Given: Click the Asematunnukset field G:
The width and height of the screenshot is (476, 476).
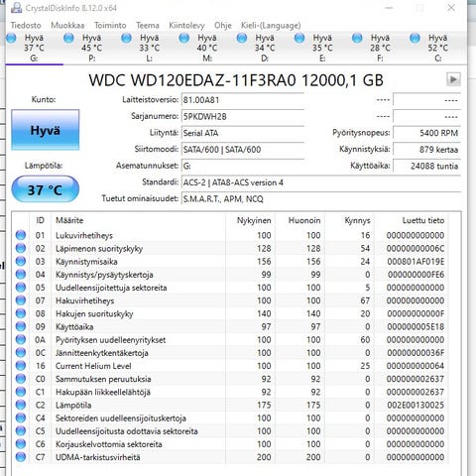Looking at the screenshot, I should 243,167.
